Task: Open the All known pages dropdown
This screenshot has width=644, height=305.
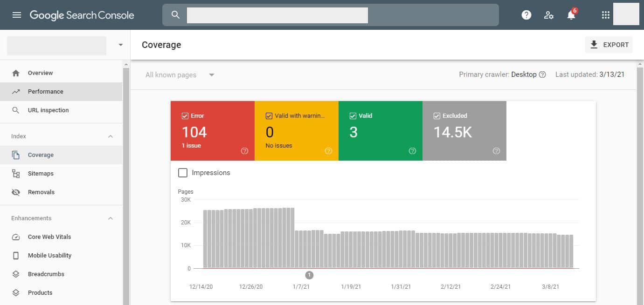Action: 179,75
